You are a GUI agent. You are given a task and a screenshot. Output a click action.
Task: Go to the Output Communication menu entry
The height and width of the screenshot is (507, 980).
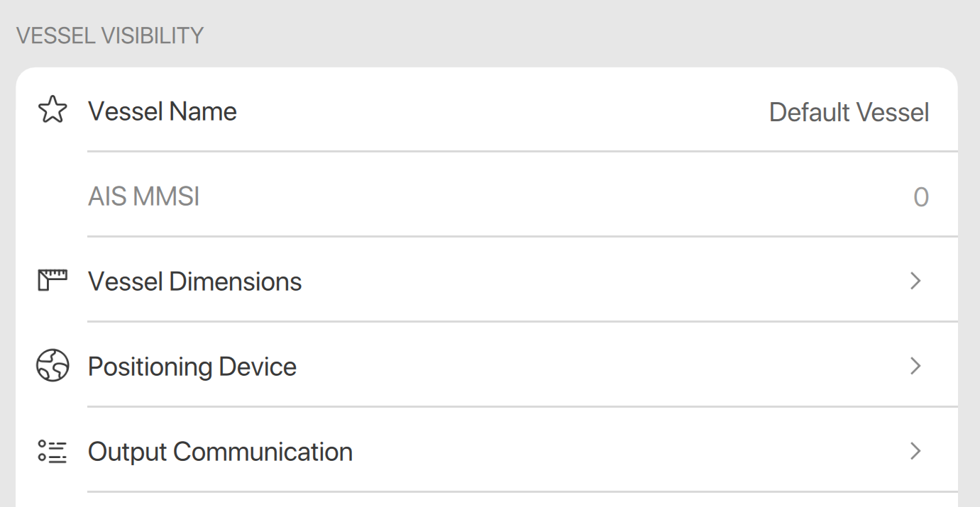click(220, 452)
